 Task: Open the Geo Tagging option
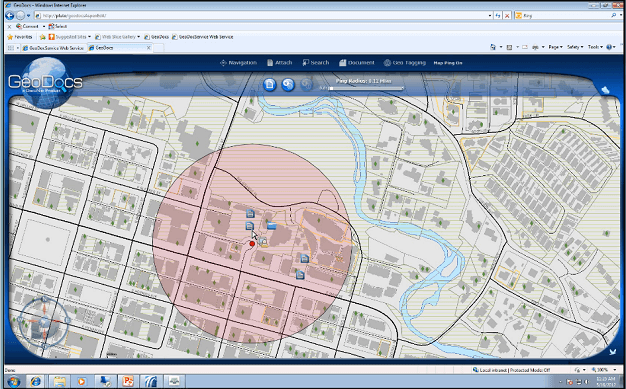pos(404,63)
